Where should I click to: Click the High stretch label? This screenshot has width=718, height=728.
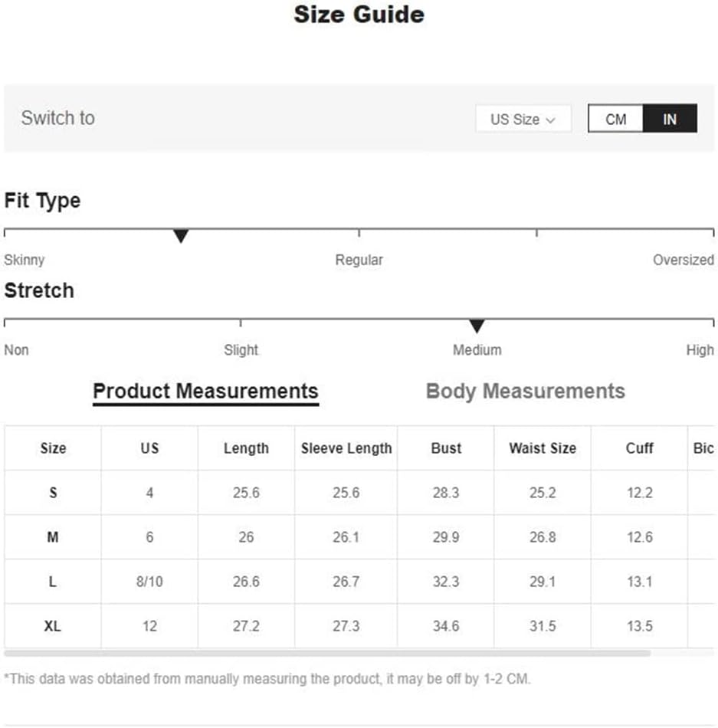[x=700, y=350]
